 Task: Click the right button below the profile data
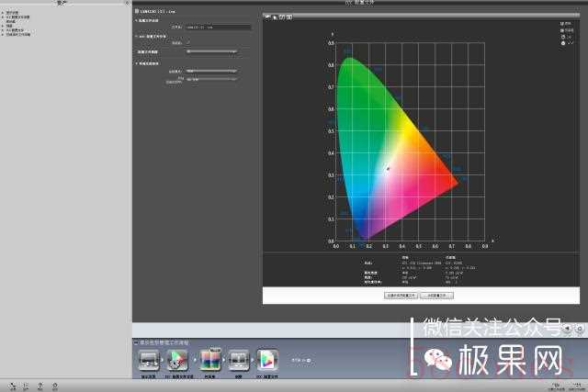point(436,297)
